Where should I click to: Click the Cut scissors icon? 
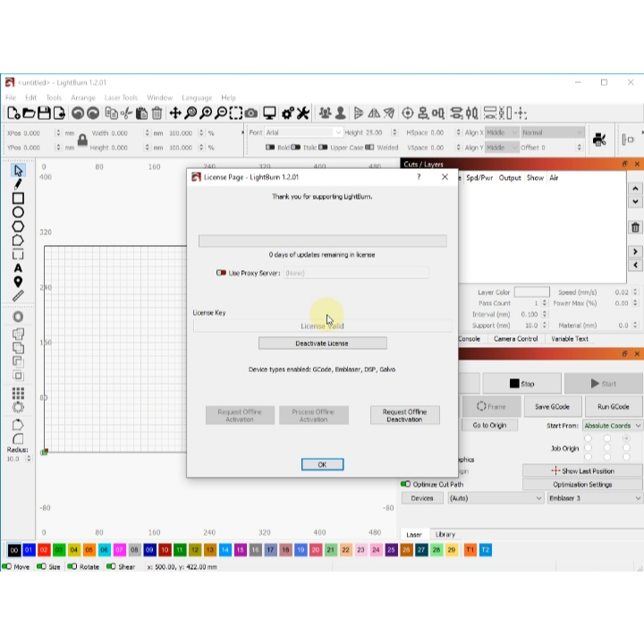coord(126,113)
